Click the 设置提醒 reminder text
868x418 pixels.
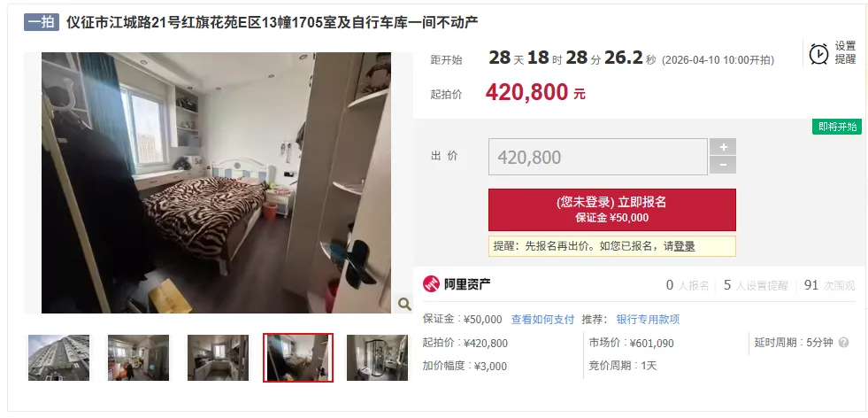(845, 53)
